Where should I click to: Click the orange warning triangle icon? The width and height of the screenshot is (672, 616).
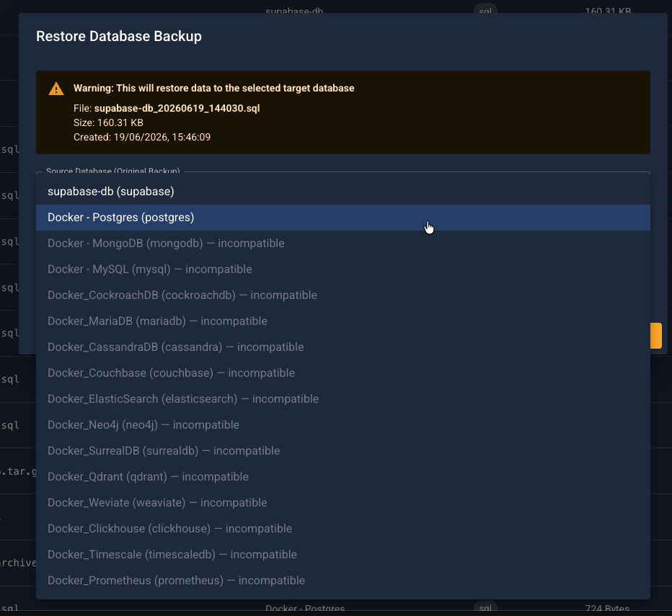(x=56, y=89)
